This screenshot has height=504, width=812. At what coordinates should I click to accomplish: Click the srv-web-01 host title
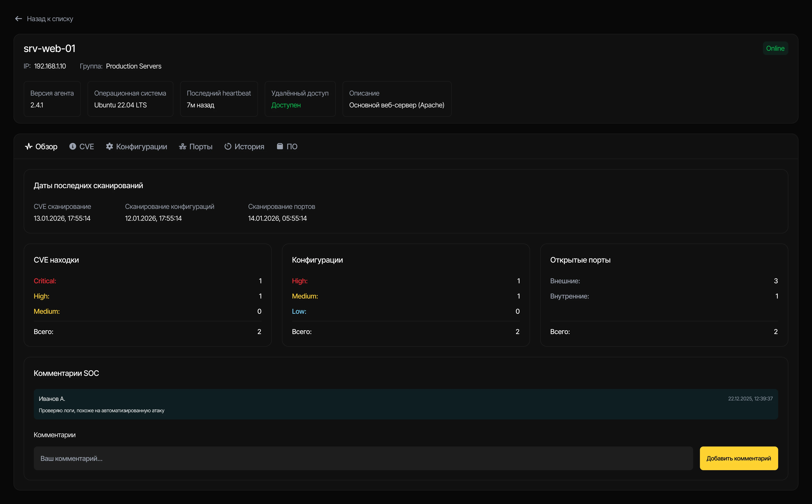tap(50, 49)
